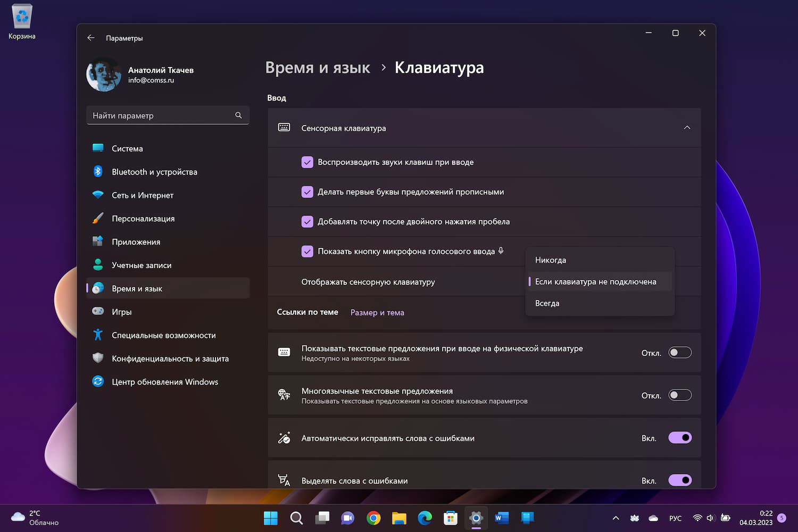Go back using the arrow beside Параметры
This screenshot has height=532, width=798.
click(x=91, y=38)
